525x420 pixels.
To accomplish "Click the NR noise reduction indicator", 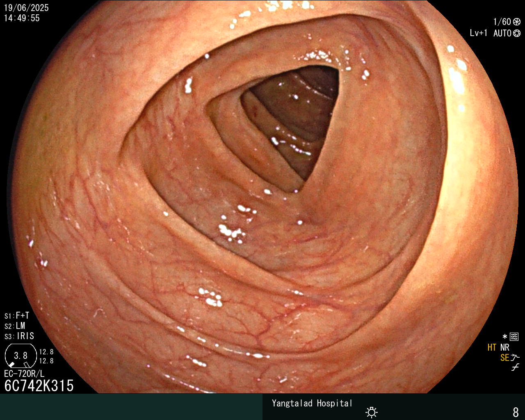I will pos(505,348).
